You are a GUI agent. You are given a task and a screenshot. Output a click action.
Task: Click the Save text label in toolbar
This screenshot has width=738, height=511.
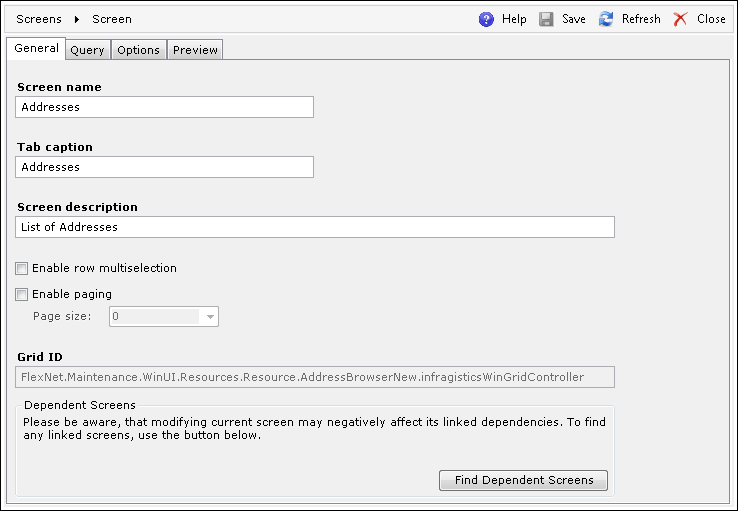coord(574,19)
